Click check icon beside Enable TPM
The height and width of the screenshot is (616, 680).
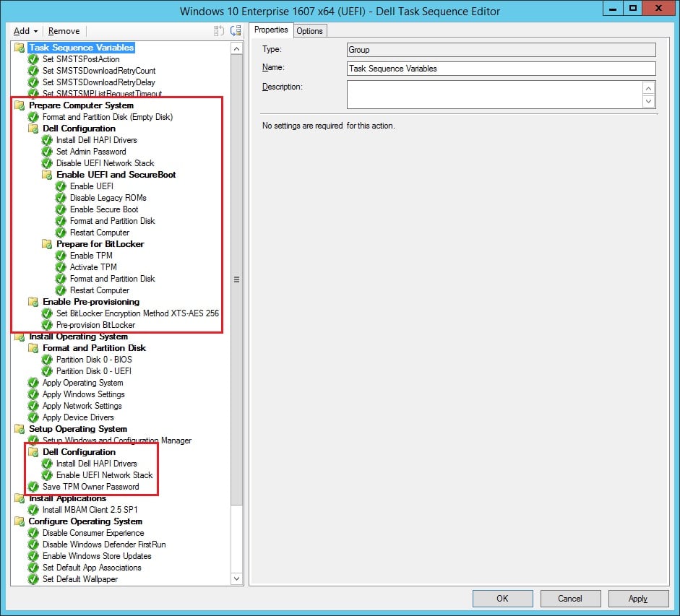pos(61,256)
